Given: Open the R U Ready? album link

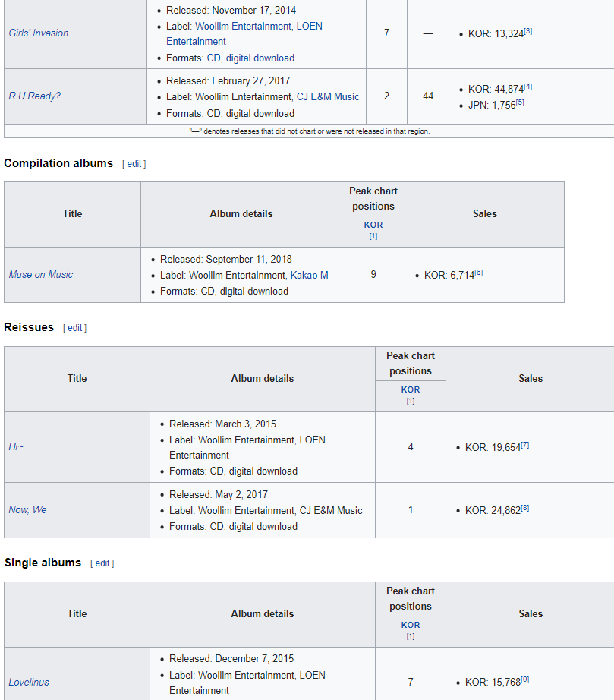Looking at the screenshot, I should click(34, 96).
